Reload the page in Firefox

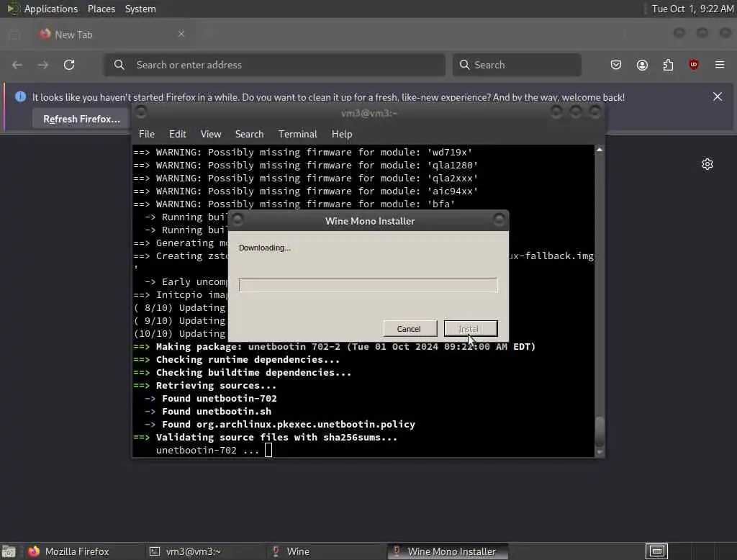point(69,65)
